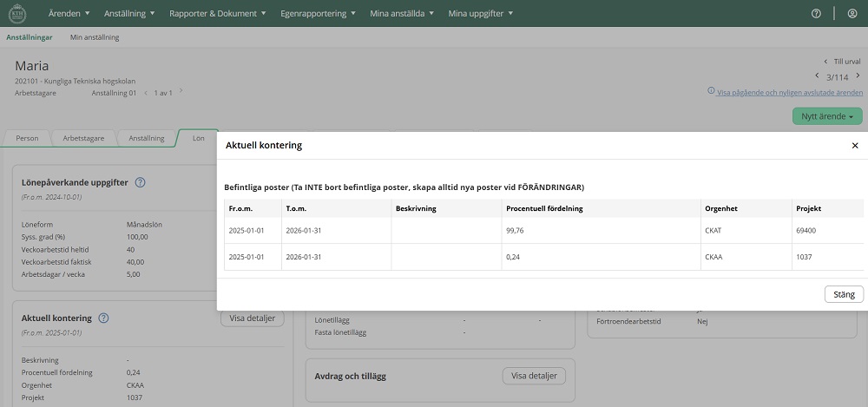The width and height of the screenshot is (868, 407).
Task: Close the Aktuell kontering dialog with X
Action: [x=855, y=146]
